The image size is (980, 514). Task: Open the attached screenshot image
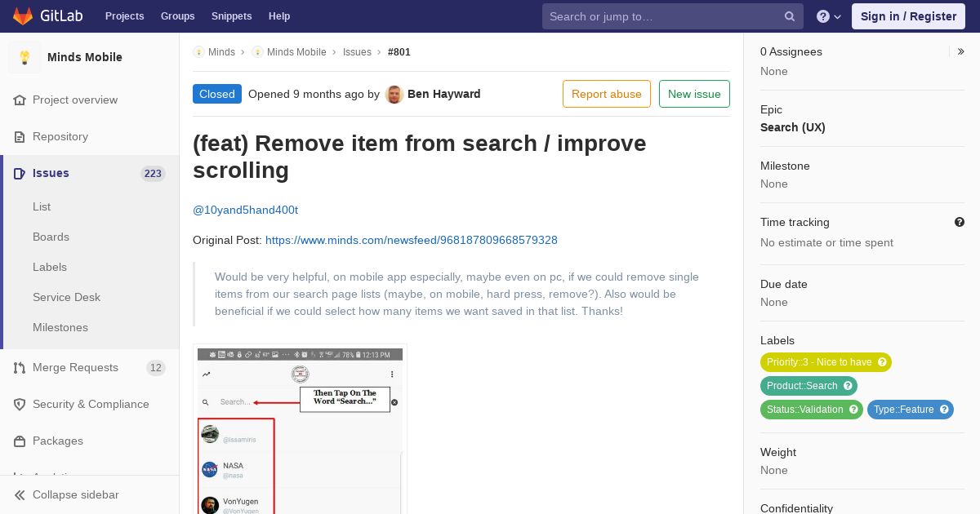click(x=300, y=430)
